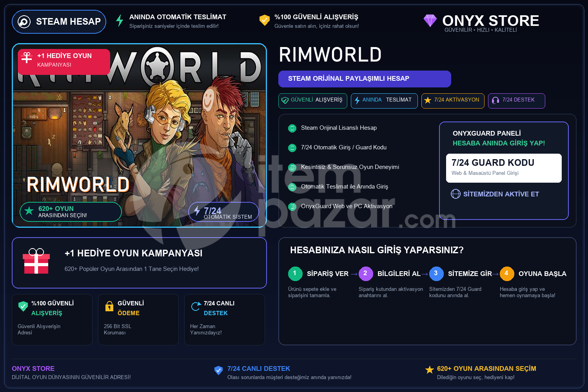
Task: Click 'Sipariş kutundan aktivasyon anahtarını al.' text
Action: click(x=391, y=292)
